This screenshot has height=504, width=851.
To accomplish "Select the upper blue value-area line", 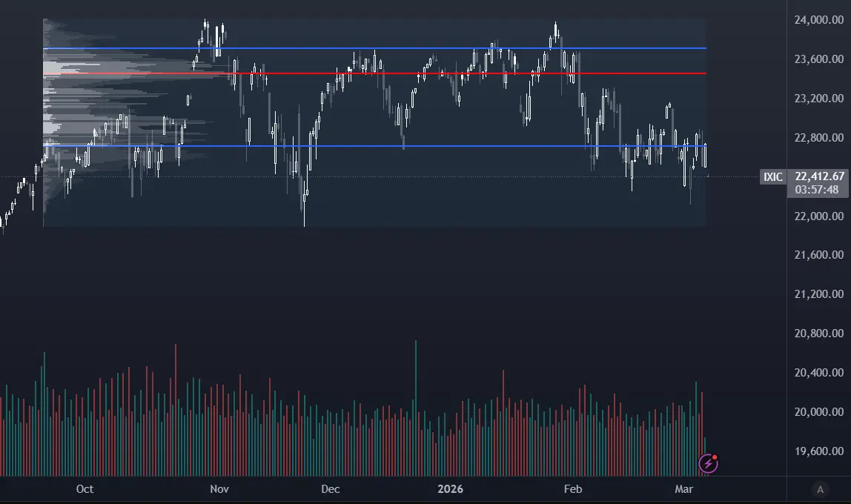I will 374,48.
